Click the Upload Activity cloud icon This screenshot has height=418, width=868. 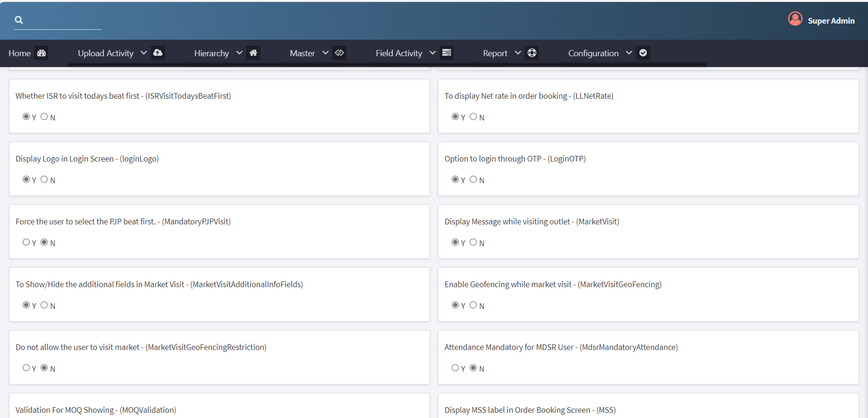tap(158, 53)
